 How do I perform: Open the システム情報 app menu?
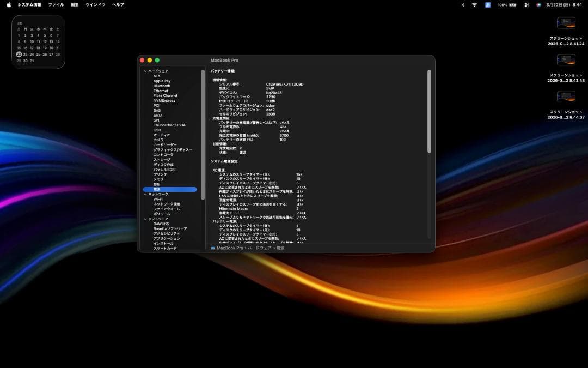(29, 5)
